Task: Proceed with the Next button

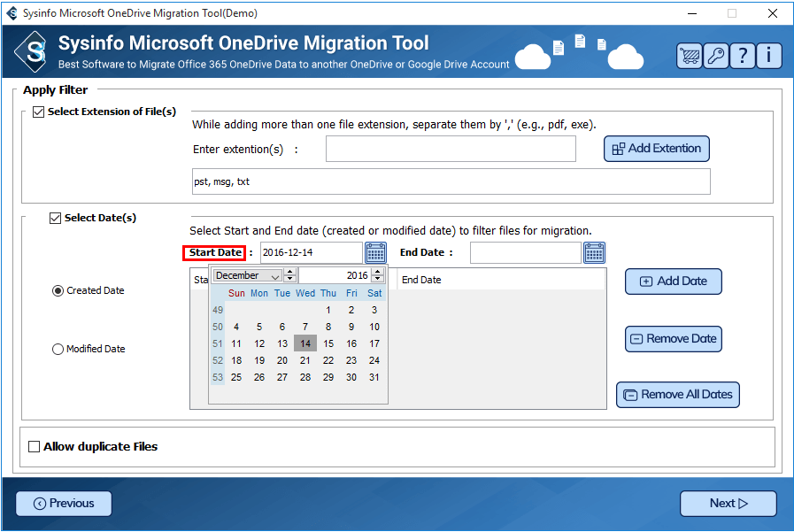Action: 728,504
